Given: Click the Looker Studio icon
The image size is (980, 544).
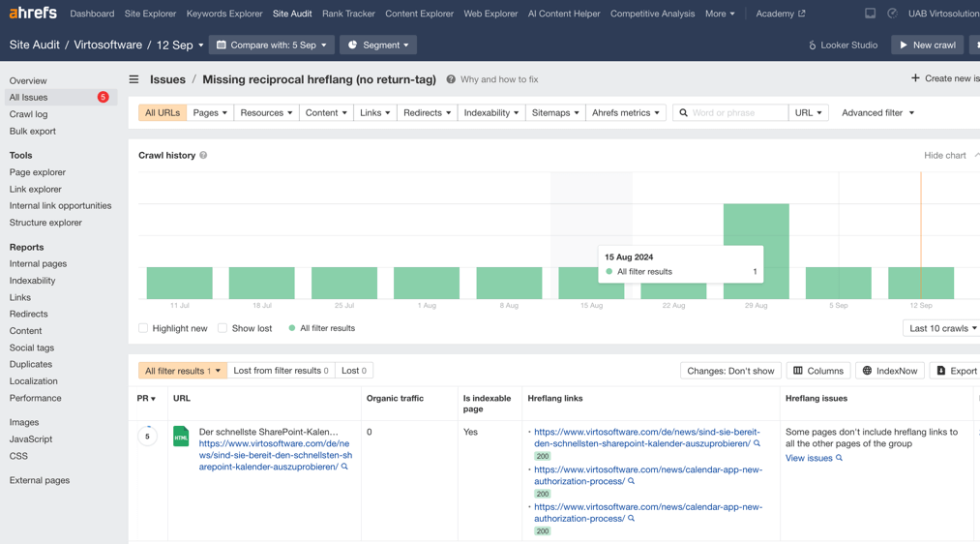Looking at the screenshot, I should 812,45.
